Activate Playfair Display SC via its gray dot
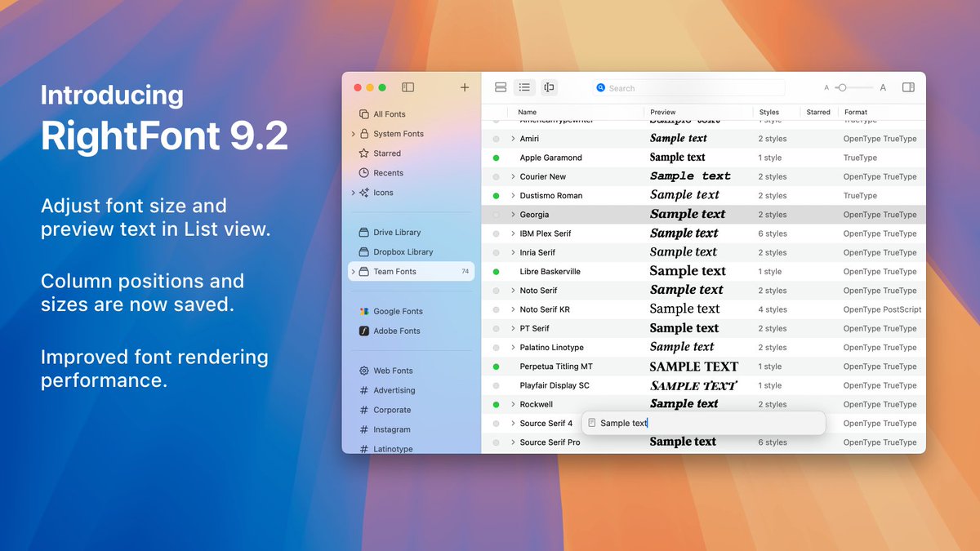The width and height of the screenshot is (980, 551). pyautogui.click(x=496, y=385)
